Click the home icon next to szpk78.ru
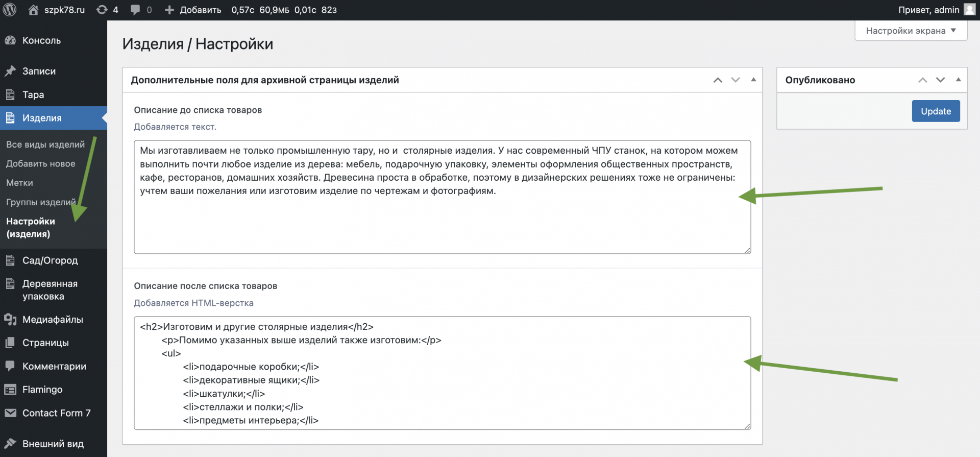This screenshot has width=980, height=457. 33,10
